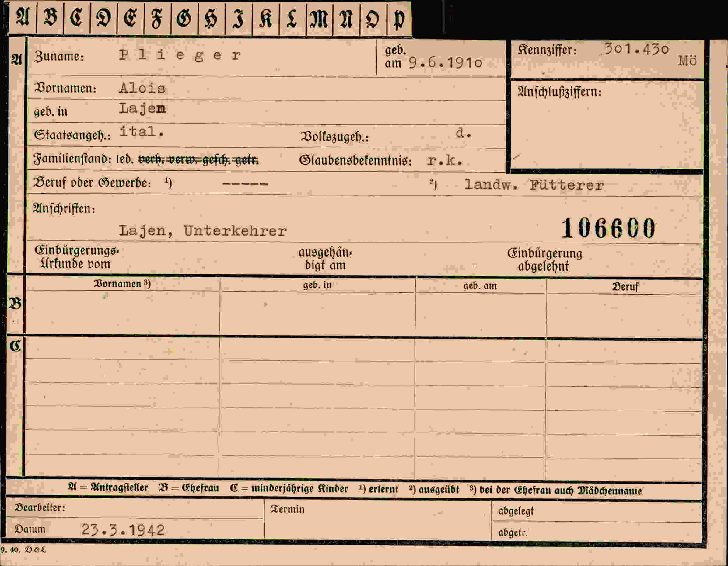
Task: Click the stamped number '106600'
Action: pyautogui.click(x=609, y=228)
